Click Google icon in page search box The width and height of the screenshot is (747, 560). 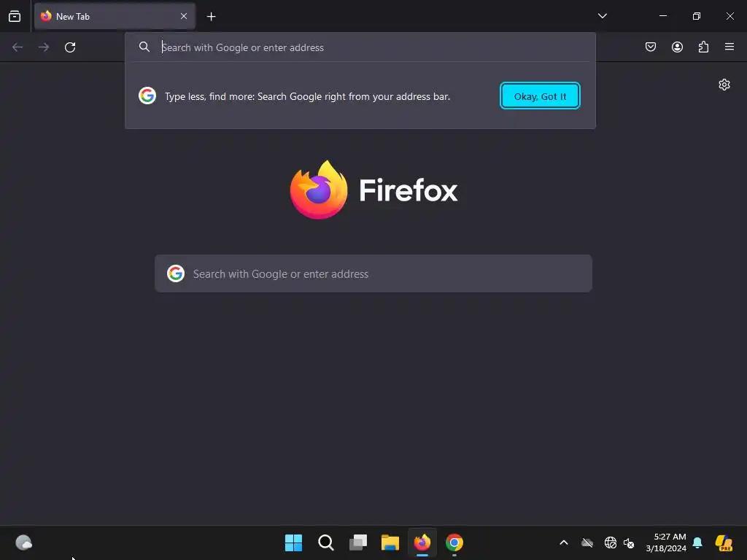pos(176,274)
